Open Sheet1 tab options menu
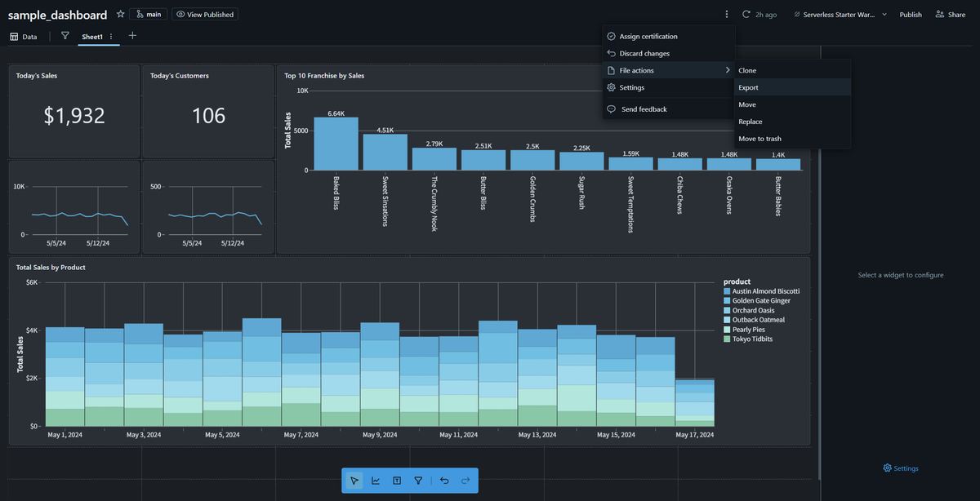Image resolution: width=980 pixels, height=501 pixels. 111,37
